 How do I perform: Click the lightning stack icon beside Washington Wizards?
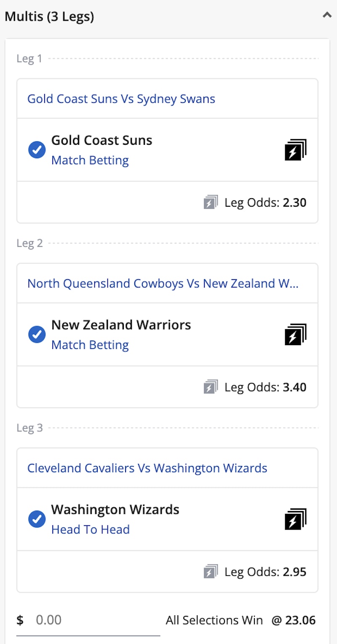(296, 519)
